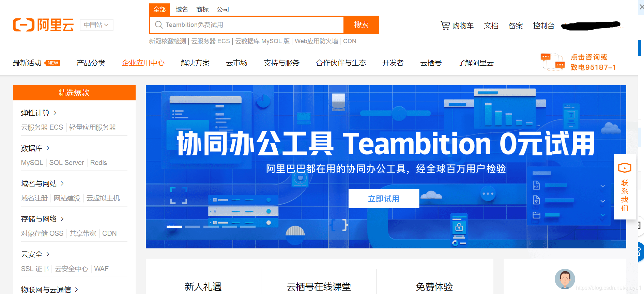Open the 新人礼遇 card
The image size is (644, 294).
coord(203,287)
